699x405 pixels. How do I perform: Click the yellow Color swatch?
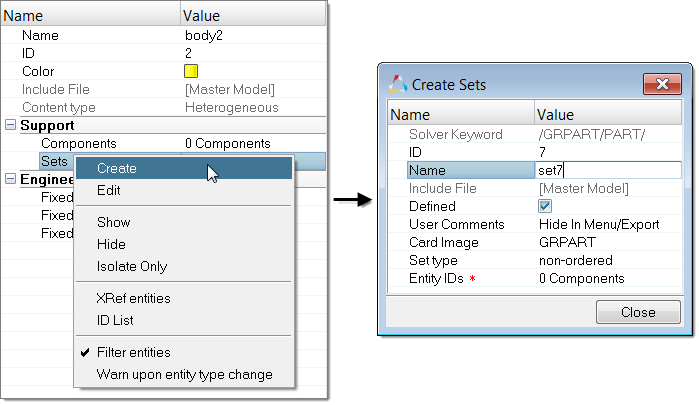pos(191,72)
